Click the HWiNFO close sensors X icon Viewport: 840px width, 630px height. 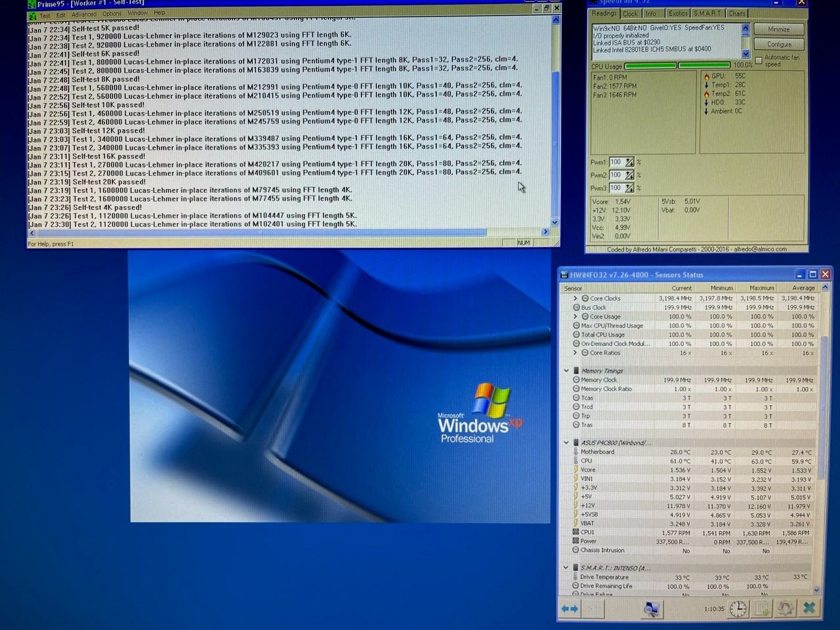coord(809,608)
